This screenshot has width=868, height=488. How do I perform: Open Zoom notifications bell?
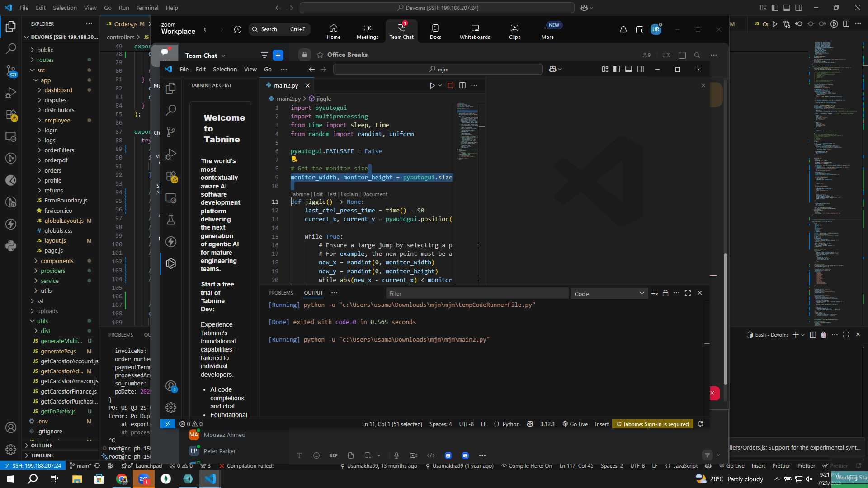pyautogui.click(x=623, y=30)
